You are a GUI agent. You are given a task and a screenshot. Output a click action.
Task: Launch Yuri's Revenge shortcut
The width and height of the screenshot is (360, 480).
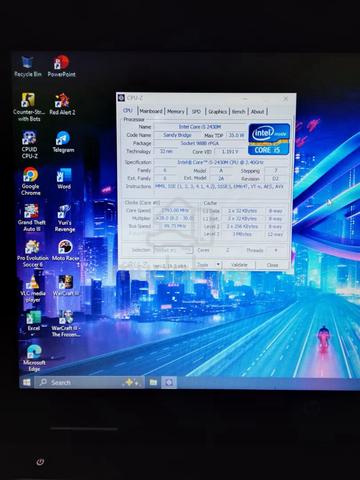click(65, 218)
